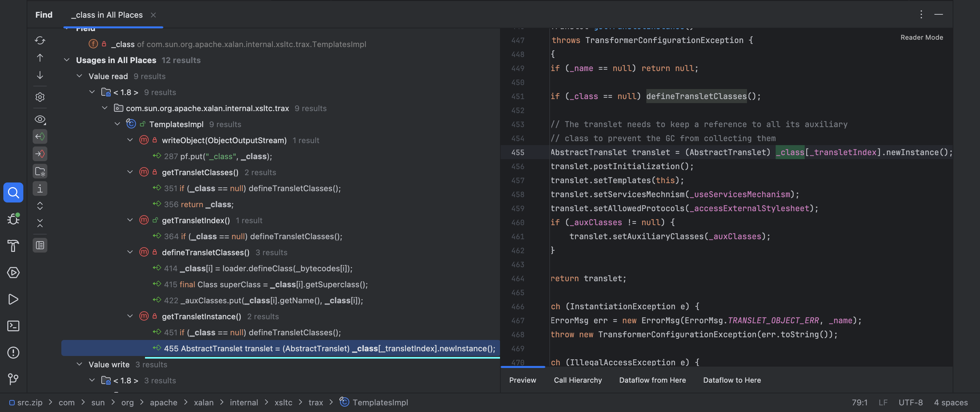Open the Run tool window play icon
The image size is (980, 412).
13,299
